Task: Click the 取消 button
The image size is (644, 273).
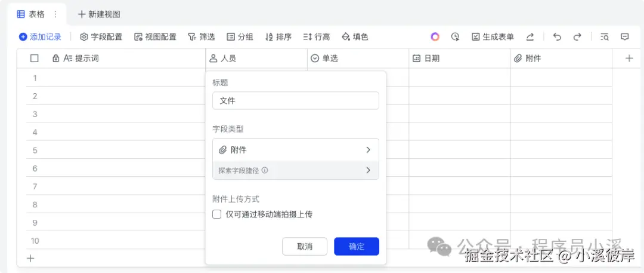Action: click(x=305, y=246)
